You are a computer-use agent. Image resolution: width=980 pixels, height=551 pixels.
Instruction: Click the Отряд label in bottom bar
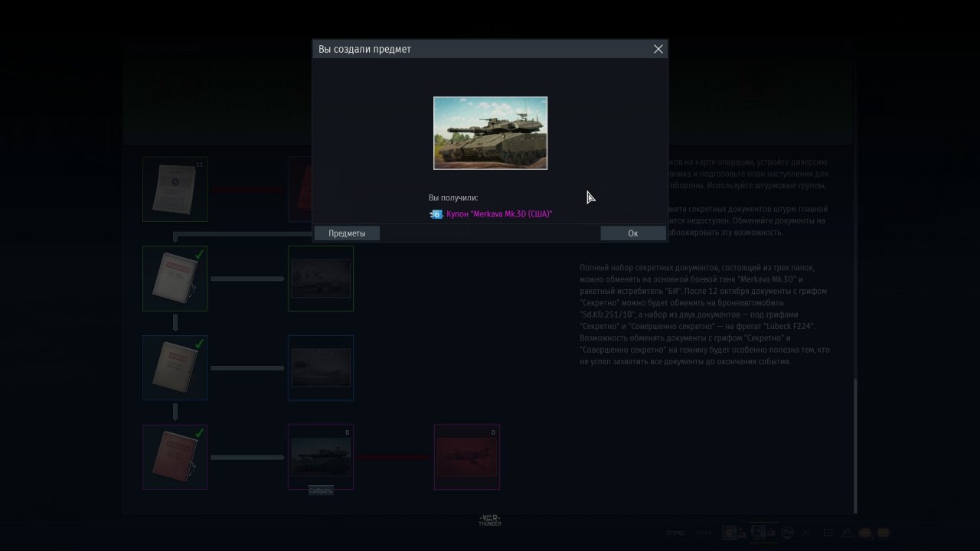click(x=675, y=533)
